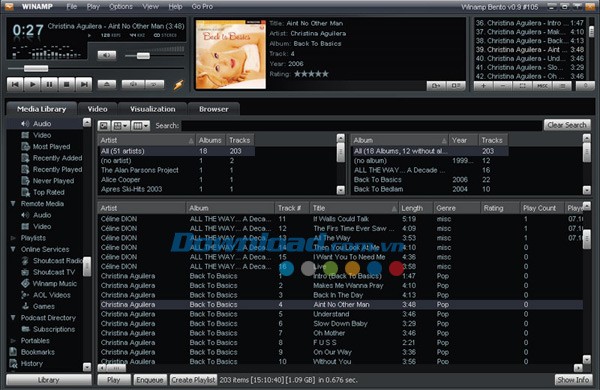Click the song seek bar
600x390 pixels.
pyautogui.click(x=96, y=69)
